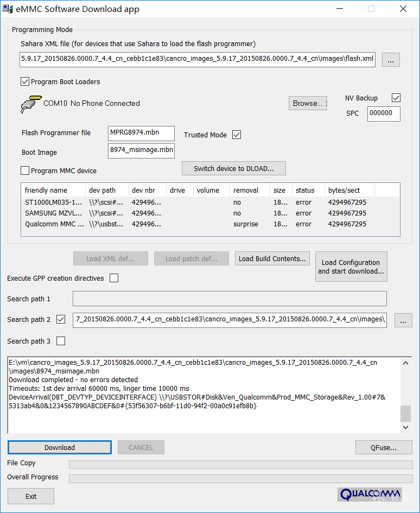Enable the Program MMC device checkbox
Image resolution: width=420 pixels, height=513 pixels.
click(25, 170)
